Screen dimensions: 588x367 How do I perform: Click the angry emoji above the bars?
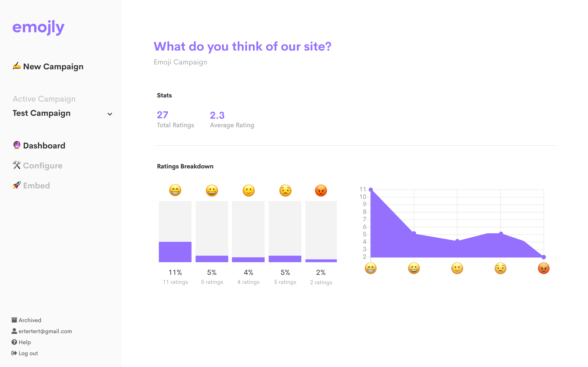(x=321, y=190)
